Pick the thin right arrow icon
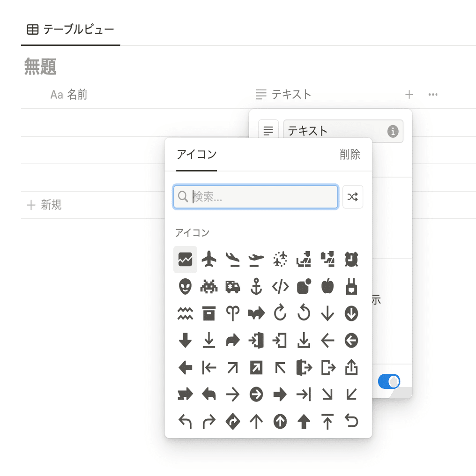This screenshot has height=476, width=476. (232, 394)
